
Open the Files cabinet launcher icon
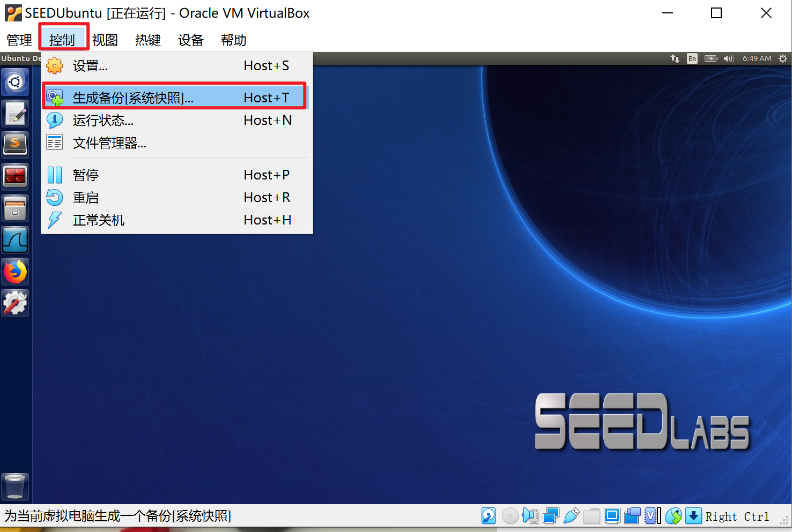(x=15, y=208)
